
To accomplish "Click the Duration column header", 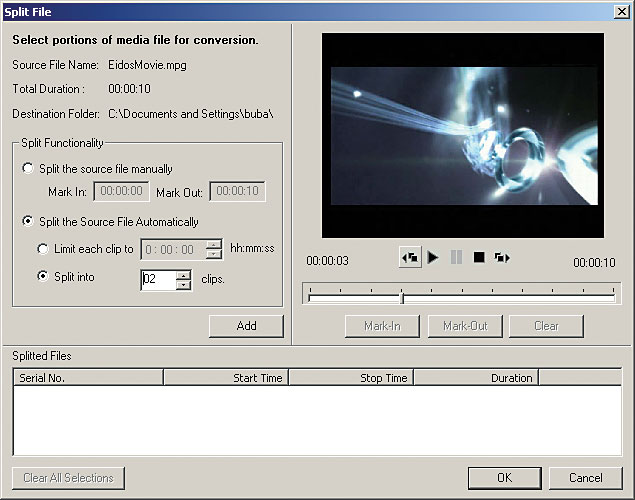I will click(476, 378).
